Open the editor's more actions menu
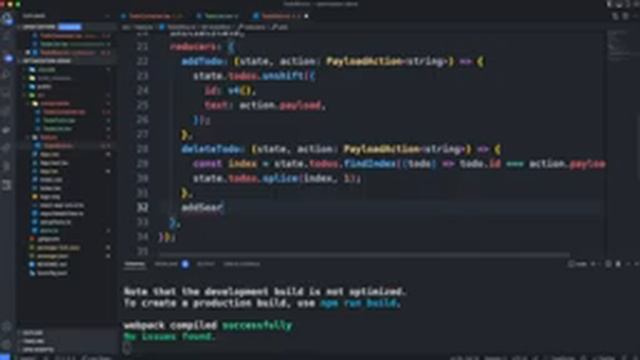This screenshot has height=360, width=640. click(635, 16)
